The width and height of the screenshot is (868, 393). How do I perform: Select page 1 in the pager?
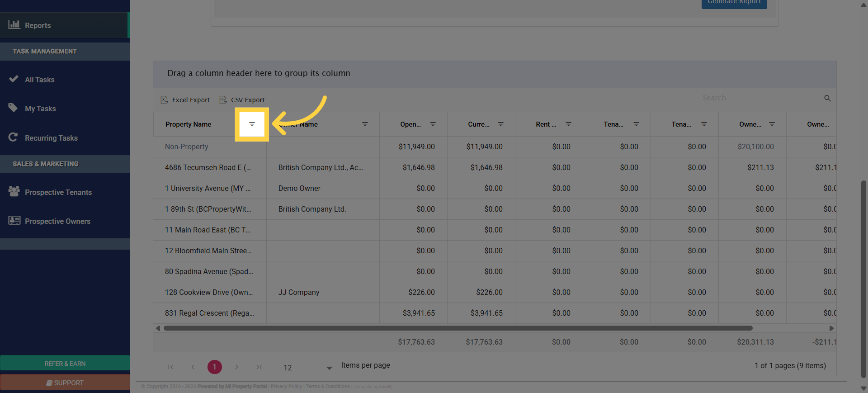pos(215,367)
